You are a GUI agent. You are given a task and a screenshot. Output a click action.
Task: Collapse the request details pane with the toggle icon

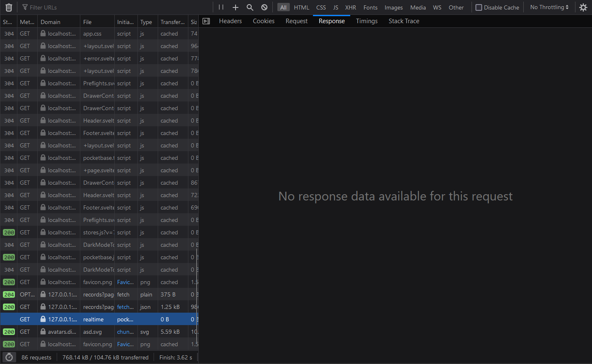click(206, 21)
